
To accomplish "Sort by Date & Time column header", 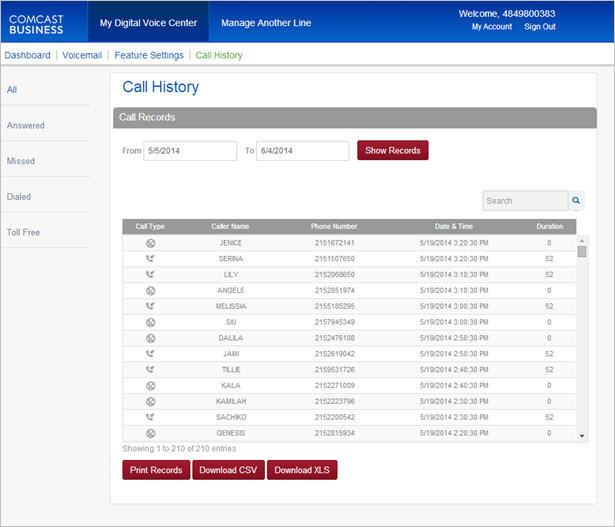I will click(454, 227).
